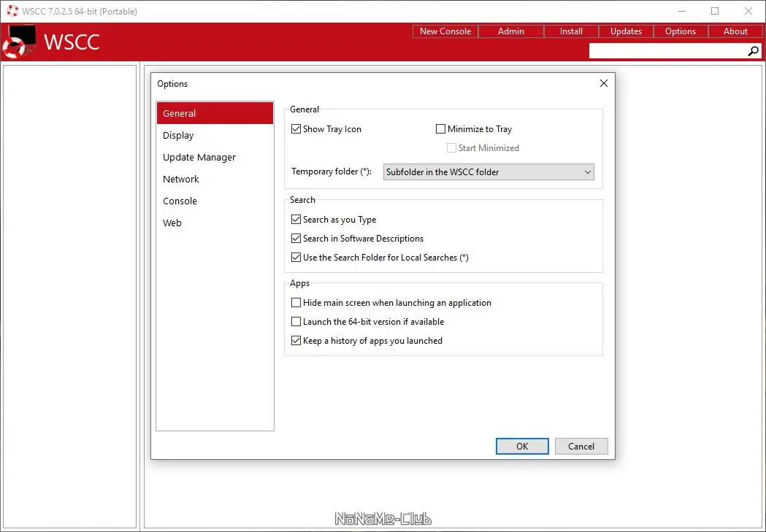Open the Temporary folder dropdown
The image size is (766, 532).
(x=588, y=171)
